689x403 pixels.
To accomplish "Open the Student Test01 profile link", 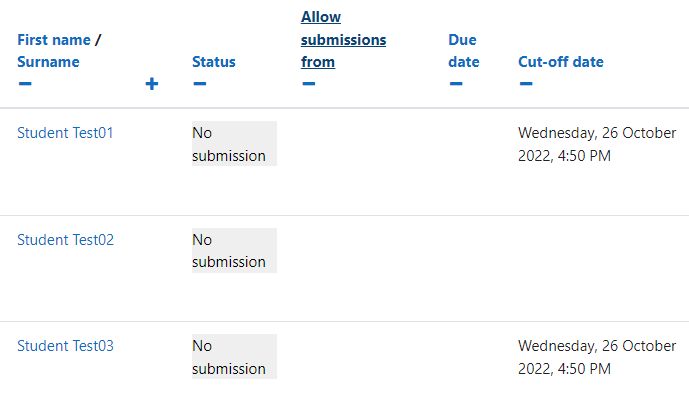I will click(x=65, y=133).
